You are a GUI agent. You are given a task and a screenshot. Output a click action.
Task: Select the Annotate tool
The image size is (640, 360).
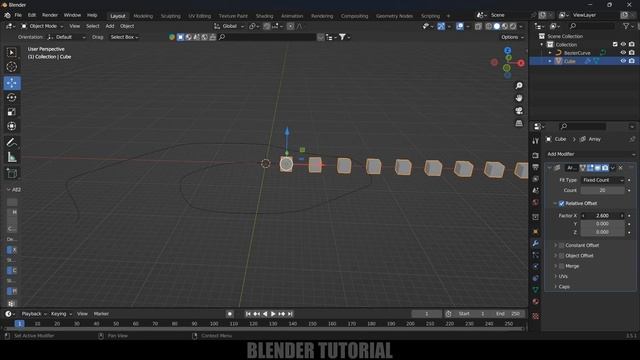(x=11, y=142)
